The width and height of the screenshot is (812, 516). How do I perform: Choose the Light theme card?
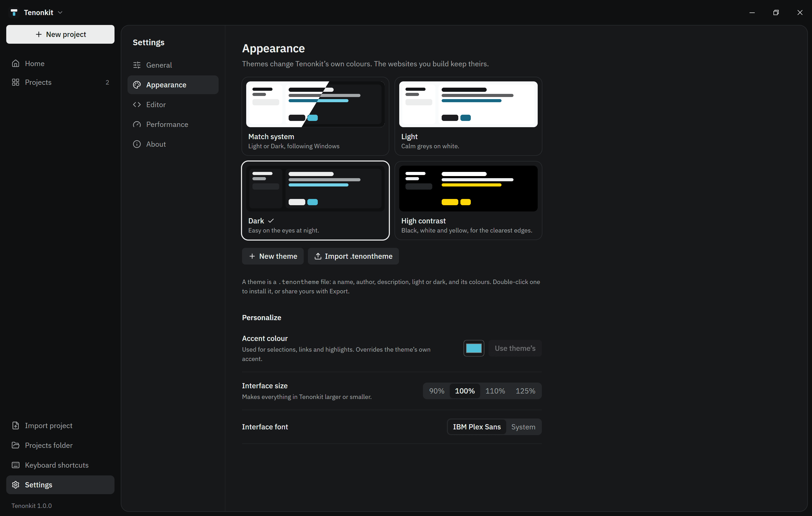click(x=468, y=116)
